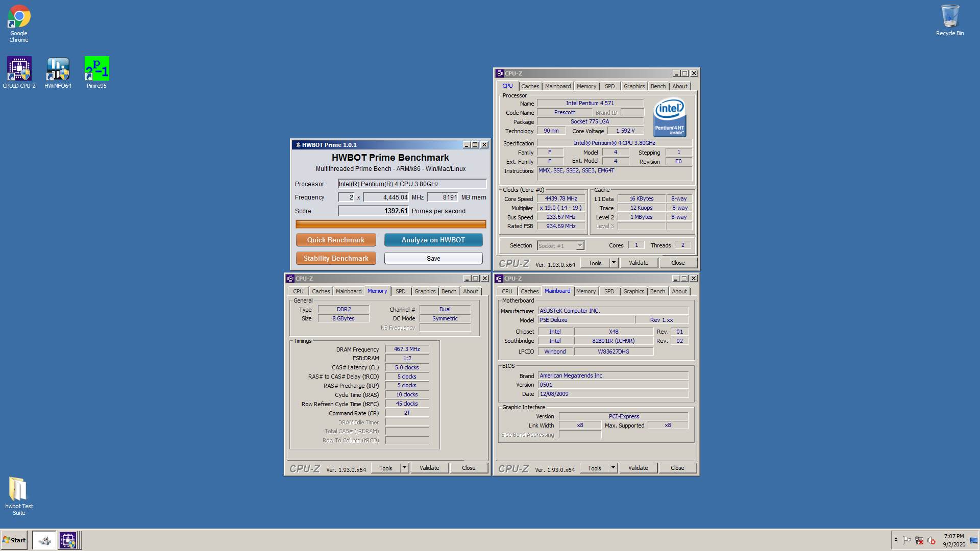Open the Pimre95 desktop shortcut
Viewport: 980px width, 551px height.
click(96, 72)
